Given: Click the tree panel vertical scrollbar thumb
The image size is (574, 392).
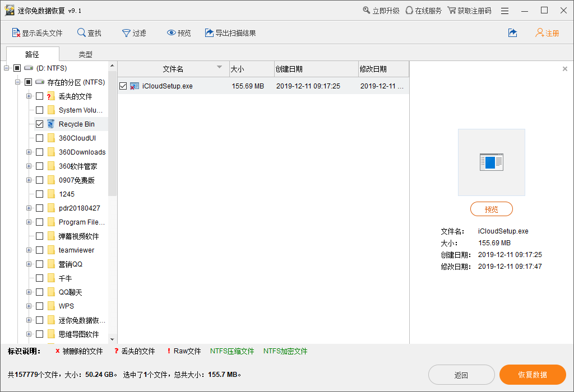Looking at the screenshot, I should tap(112, 133).
